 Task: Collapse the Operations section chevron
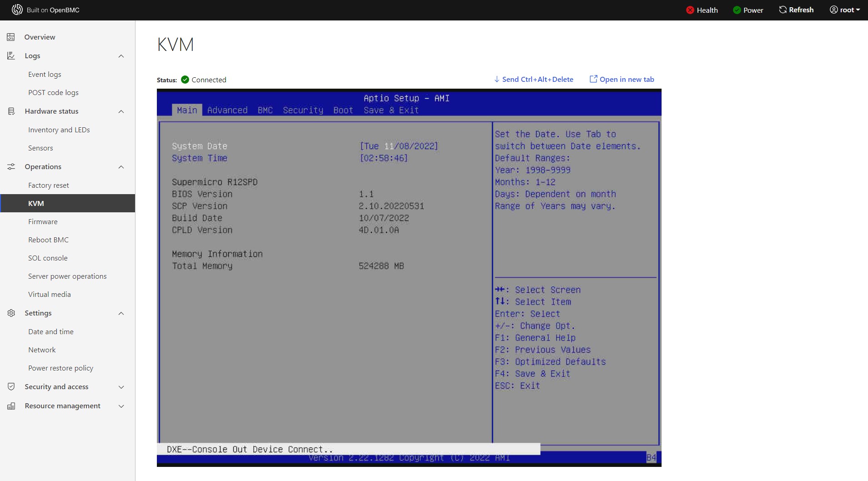[121, 167]
